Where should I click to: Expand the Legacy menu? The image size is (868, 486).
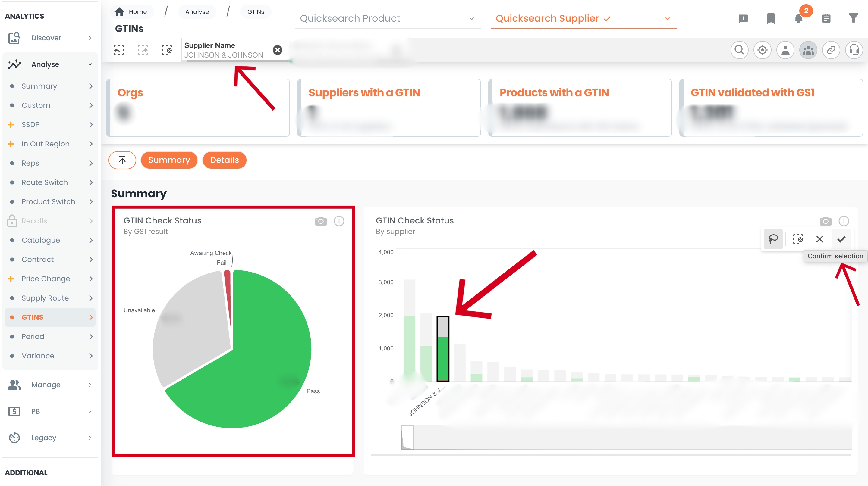coord(50,438)
